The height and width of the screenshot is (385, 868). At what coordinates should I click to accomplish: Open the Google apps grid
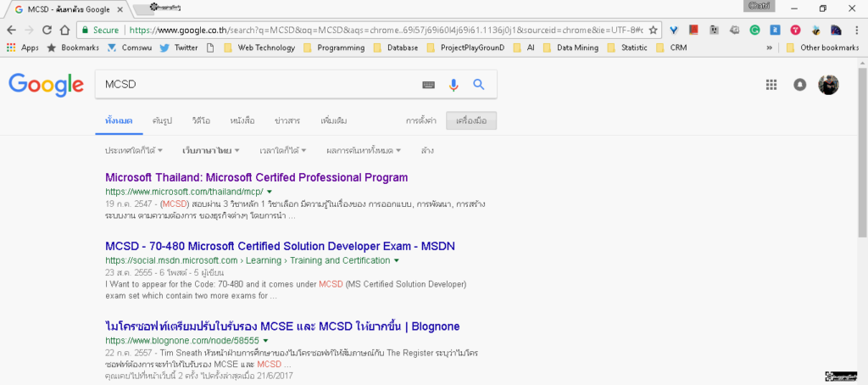click(x=771, y=85)
